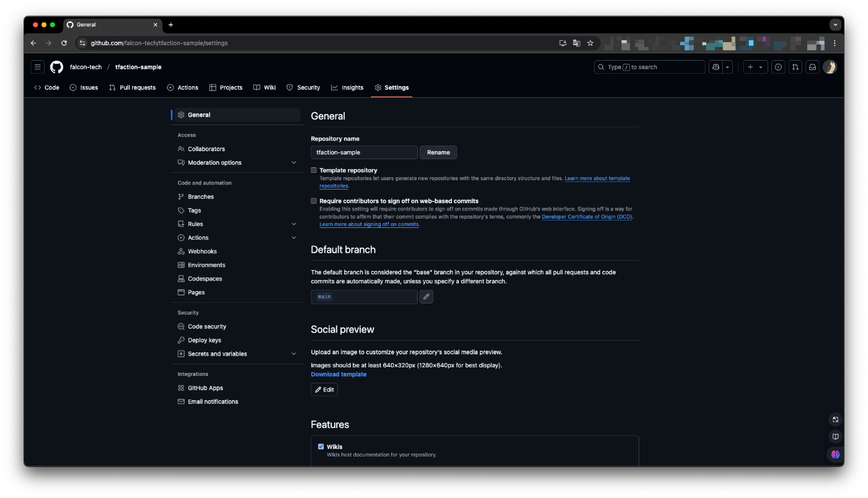Open Environments settings
Viewport: 868px width, 498px height.
click(x=236, y=264)
